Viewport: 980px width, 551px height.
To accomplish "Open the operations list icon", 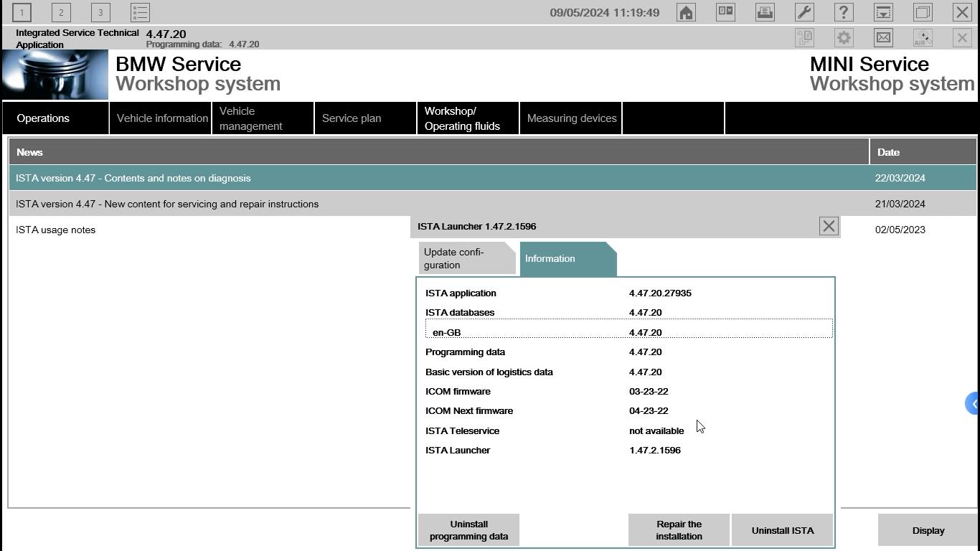I will (x=140, y=12).
